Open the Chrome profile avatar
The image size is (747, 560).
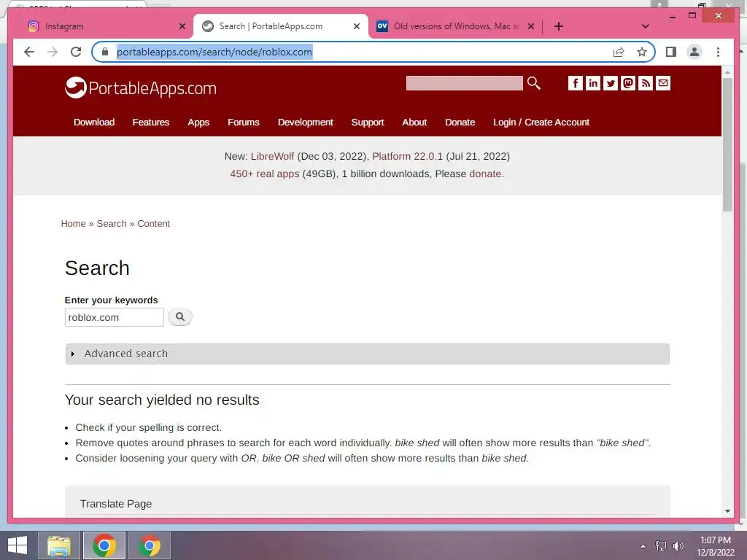(694, 52)
